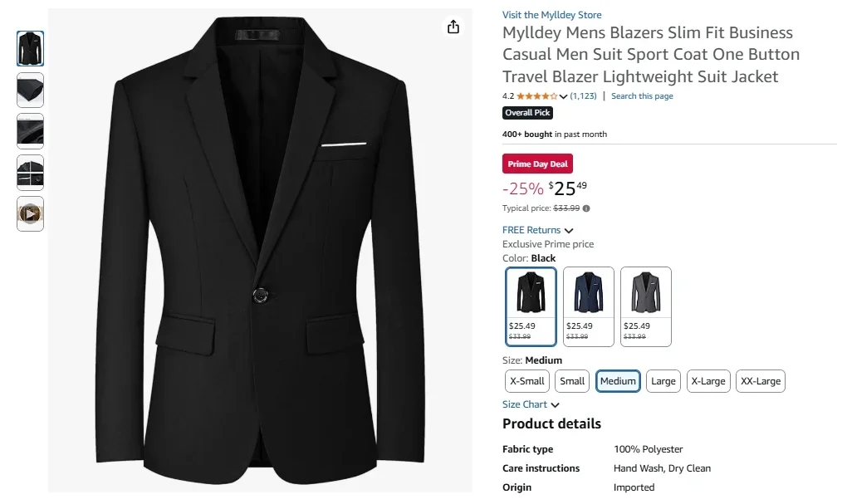Click the Overall Pick badge
This screenshot has width=847, height=504.
[x=526, y=112]
